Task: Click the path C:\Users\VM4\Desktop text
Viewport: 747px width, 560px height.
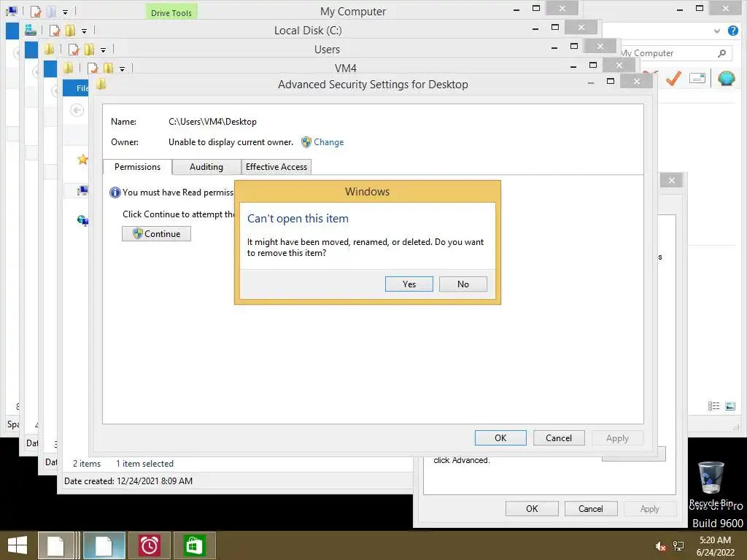Action: 212,122
